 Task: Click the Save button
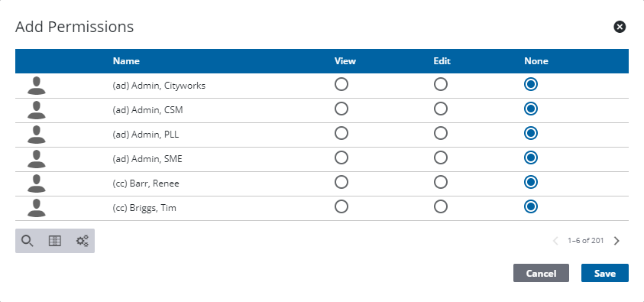tap(604, 273)
